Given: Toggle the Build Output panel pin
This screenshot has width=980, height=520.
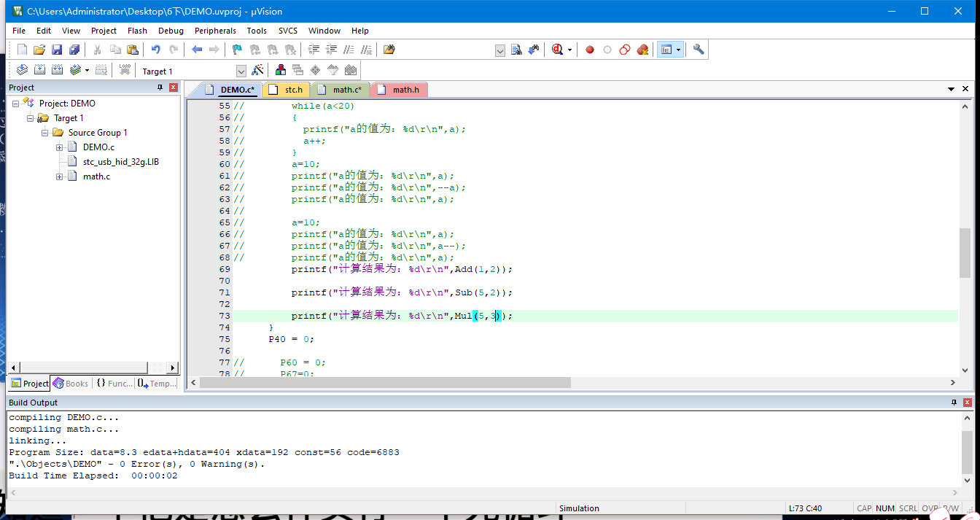Looking at the screenshot, I should point(954,403).
